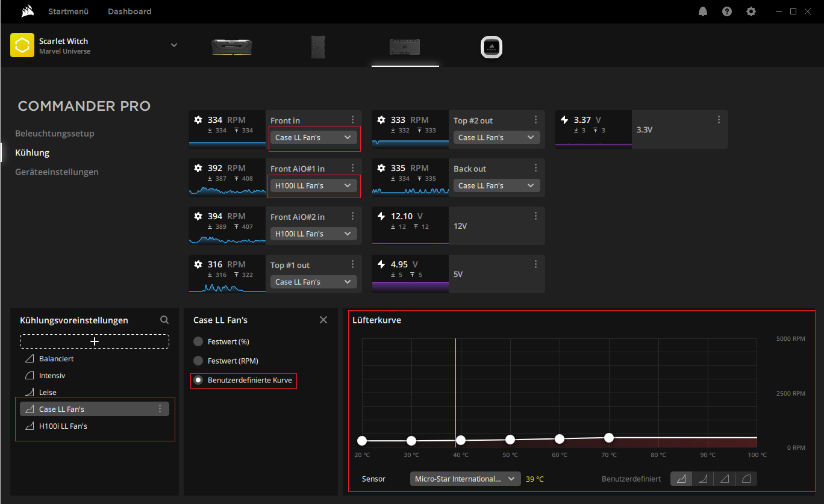Apply the convex extreme curve shape icon
824x504 pixels.
(x=746, y=479)
